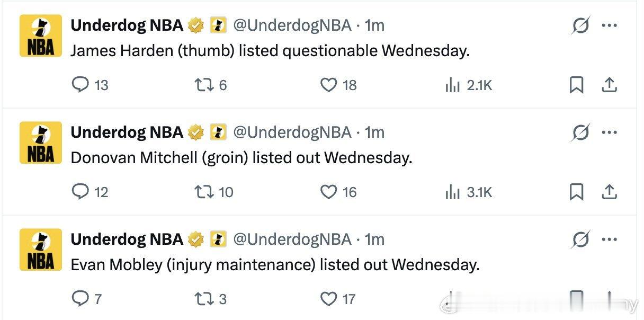Screen dimensions: 644x320
Task: Repost the Donovan Mitchell groin tweet
Action: 204,192
